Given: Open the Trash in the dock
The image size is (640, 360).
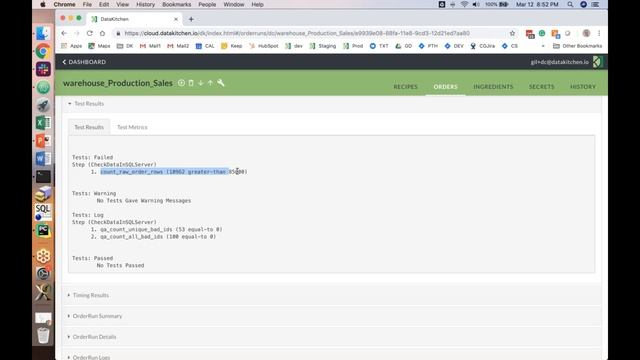Looking at the screenshot, I should [43, 335].
